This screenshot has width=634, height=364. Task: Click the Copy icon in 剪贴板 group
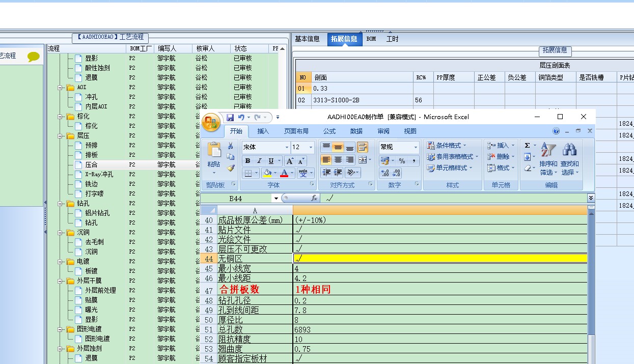tap(231, 157)
